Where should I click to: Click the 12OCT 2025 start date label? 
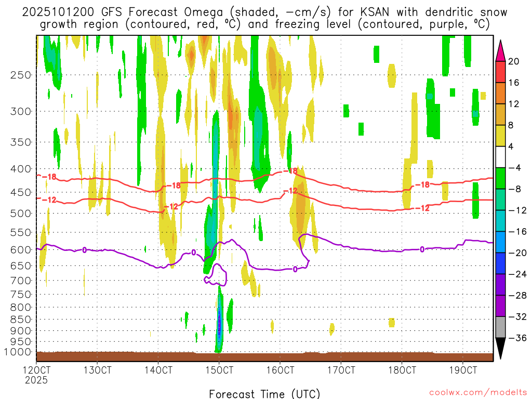[36, 375]
